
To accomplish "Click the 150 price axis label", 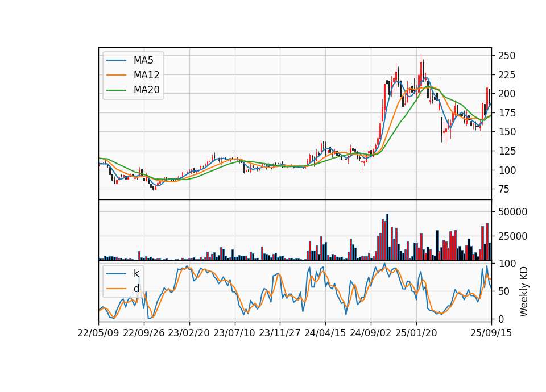I will pos(507,132).
